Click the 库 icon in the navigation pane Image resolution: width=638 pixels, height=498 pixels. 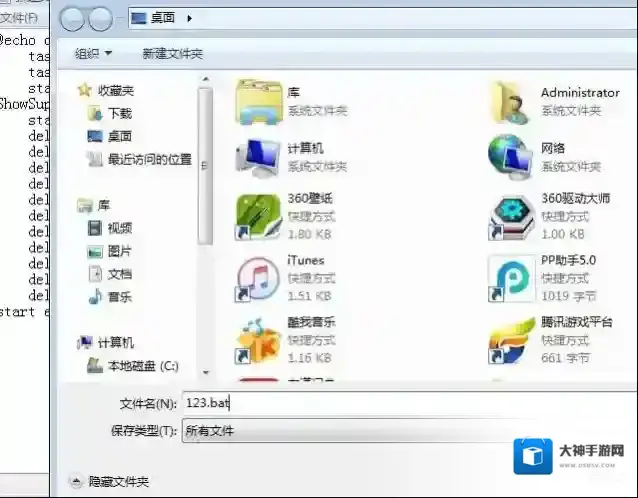click(x=85, y=205)
